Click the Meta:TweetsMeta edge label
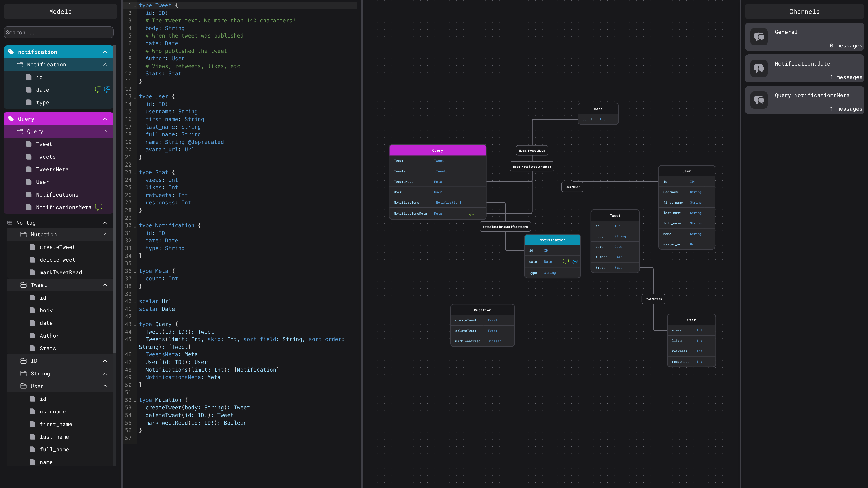The width and height of the screenshot is (868, 488). pyautogui.click(x=532, y=150)
